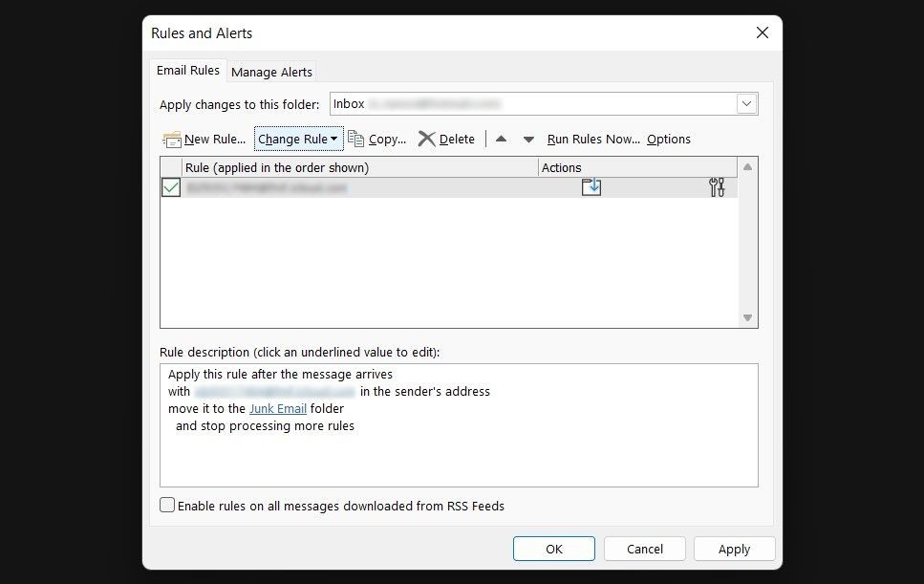Click the rule settings tools icon
924x584 pixels.
(717, 186)
